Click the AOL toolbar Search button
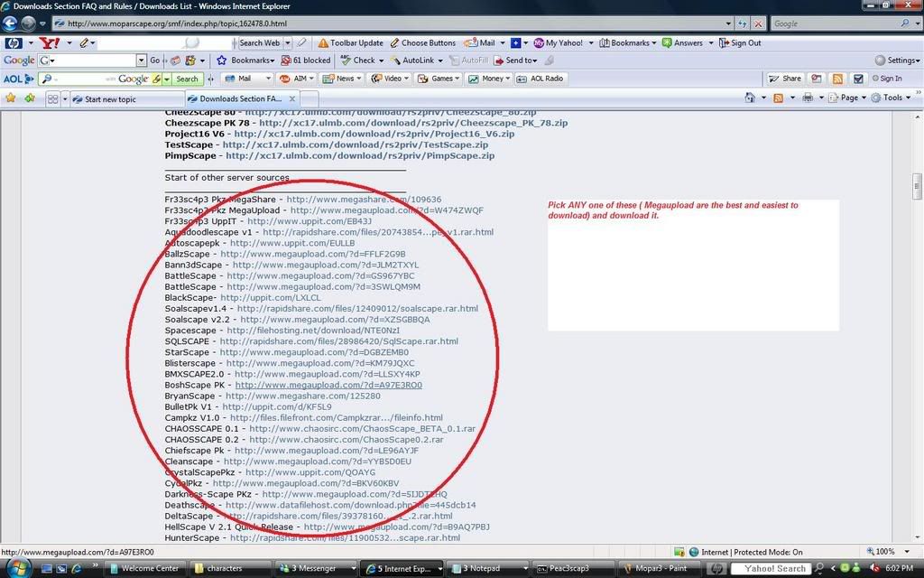 click(x=188, y=79)
